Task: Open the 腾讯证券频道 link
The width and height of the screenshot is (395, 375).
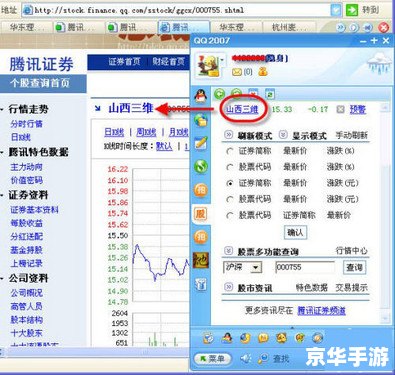Action: tap(321, 311)
